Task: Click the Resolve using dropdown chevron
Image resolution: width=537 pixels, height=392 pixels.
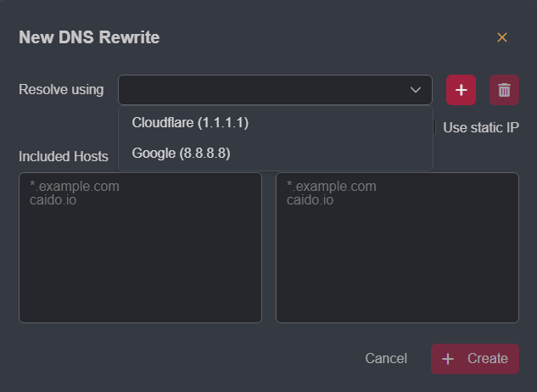Action: tap(416, 90)
